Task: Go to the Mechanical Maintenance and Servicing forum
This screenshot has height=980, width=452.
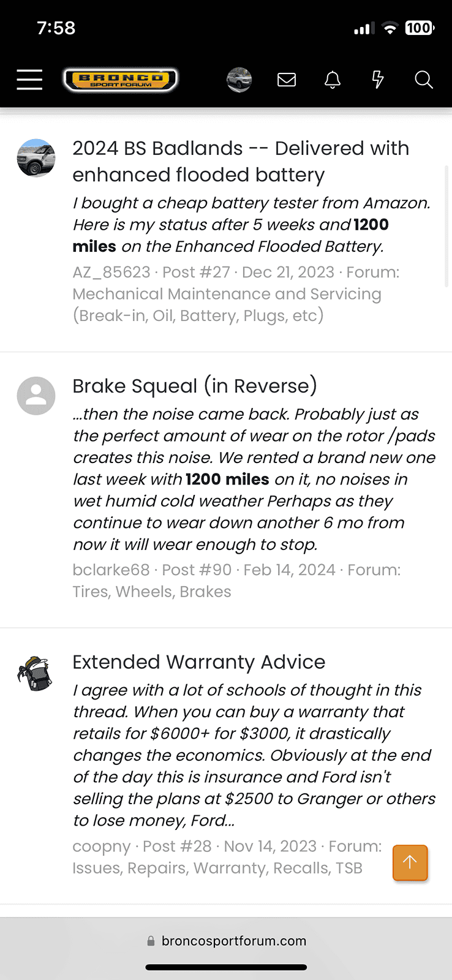Action: pyautogui.click(x=227, y=294)
